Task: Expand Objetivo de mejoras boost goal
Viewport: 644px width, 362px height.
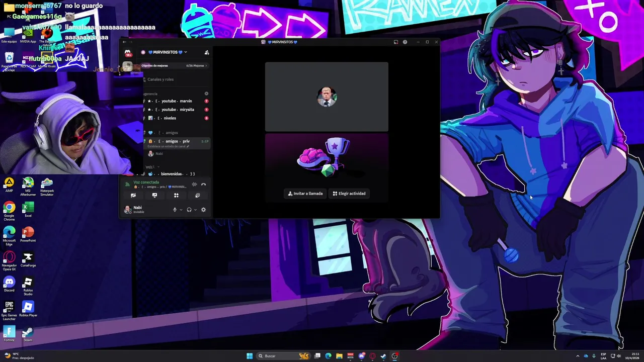Action: pyautogui.click(x=175, y=65)
